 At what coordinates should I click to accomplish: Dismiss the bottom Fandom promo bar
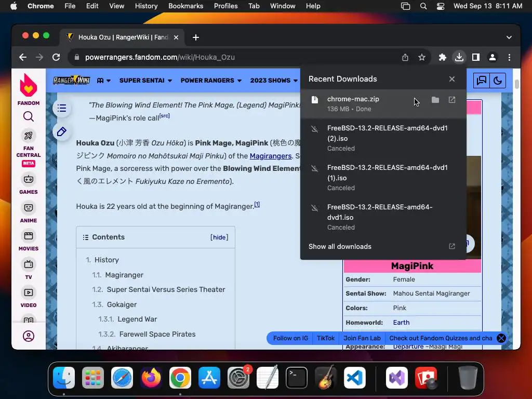coord(501,338)
